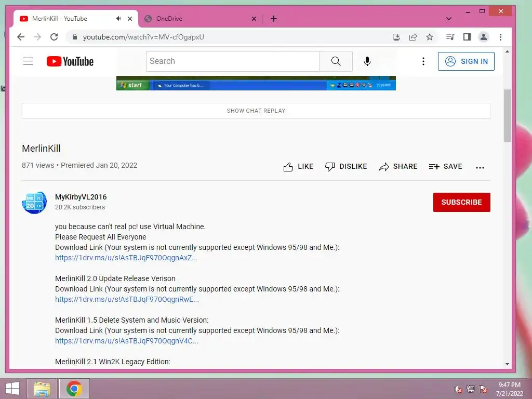
Task: Open the network tray icon
Action: point(471,389)
